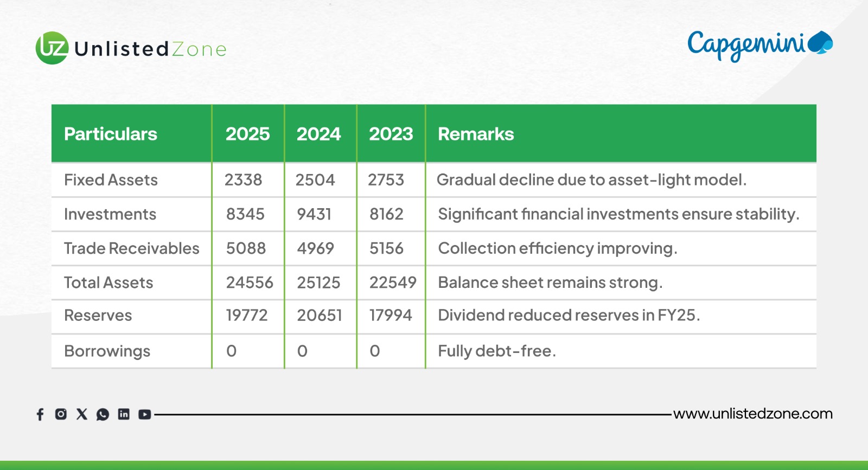
Task: Click the UnlistedZone UZ logo
Action: tap(52, 48)
